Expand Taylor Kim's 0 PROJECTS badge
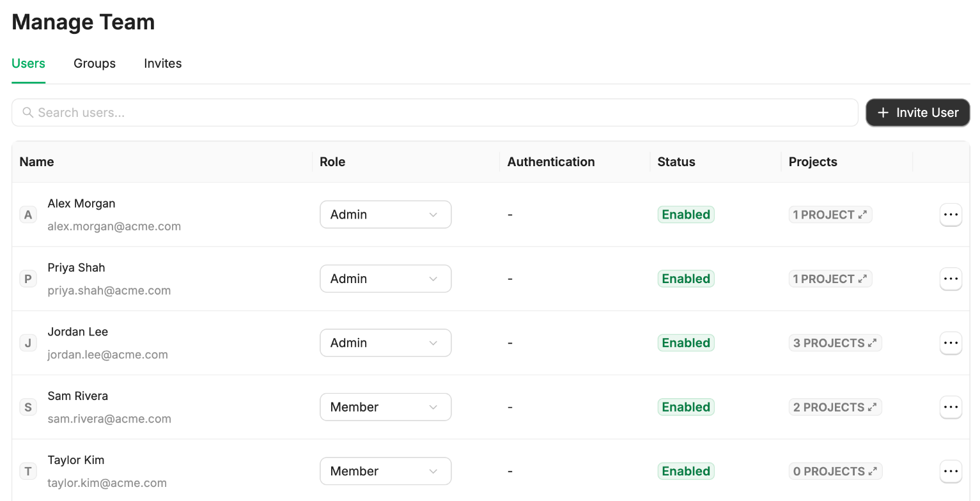The width and height of the screenshot is (980, 501). point(835,472)
